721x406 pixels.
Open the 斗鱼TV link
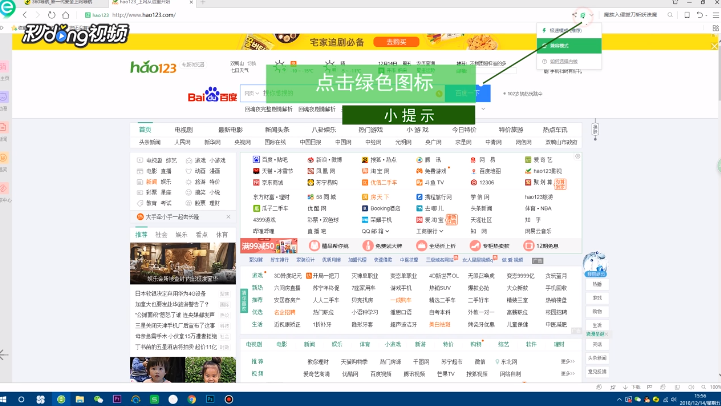[430, 183]
